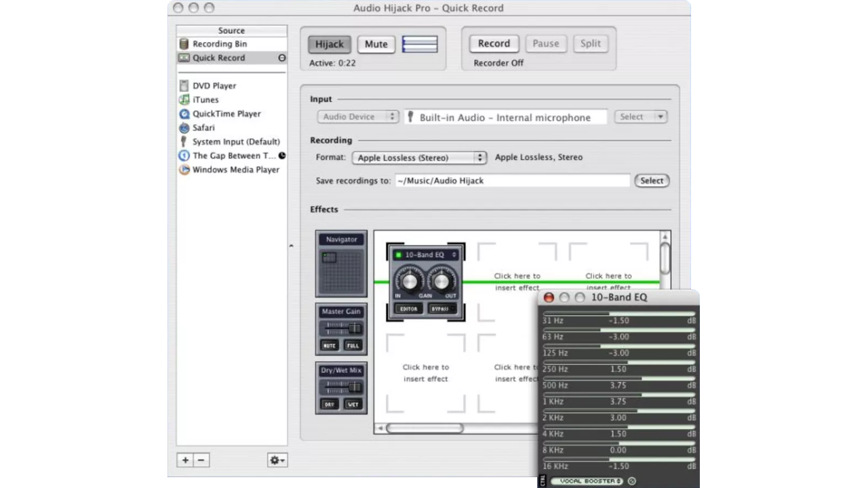Click the IN gain knob
The height and width of the screenshot is (488, 868).
coord(410,281)
